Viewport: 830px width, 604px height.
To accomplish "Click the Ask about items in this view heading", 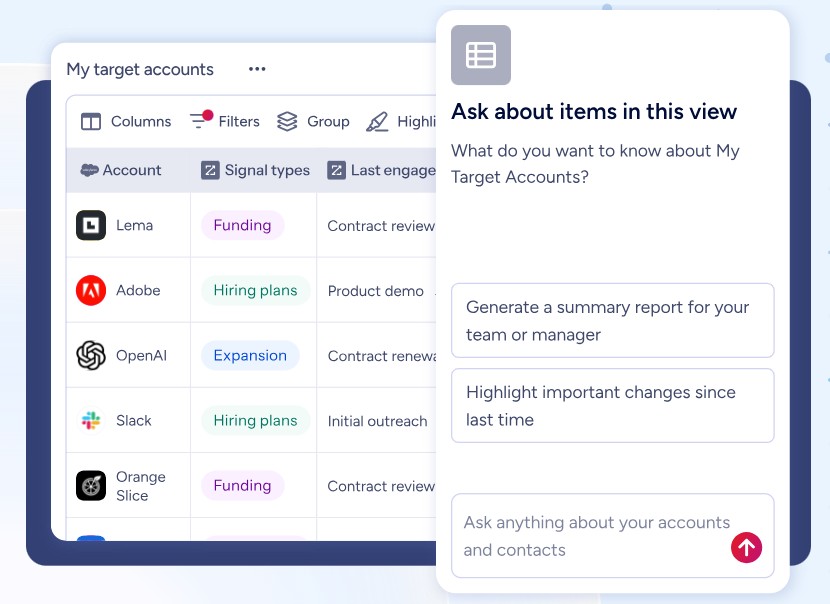I will 594,112.
